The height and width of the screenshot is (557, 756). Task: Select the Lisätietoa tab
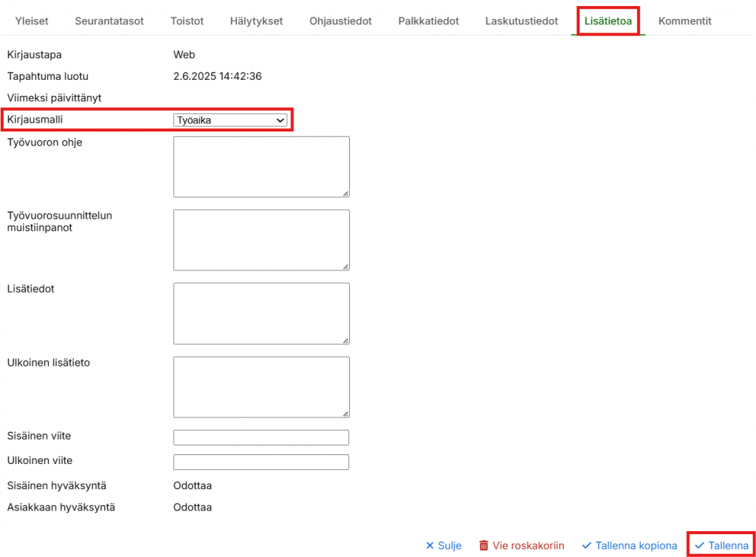coord(608,21)
